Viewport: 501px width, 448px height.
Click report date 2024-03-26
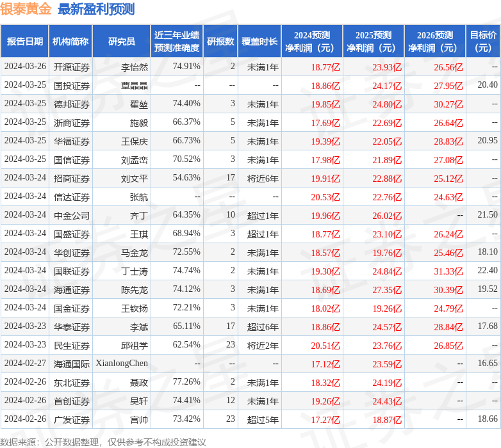point(25,66)
